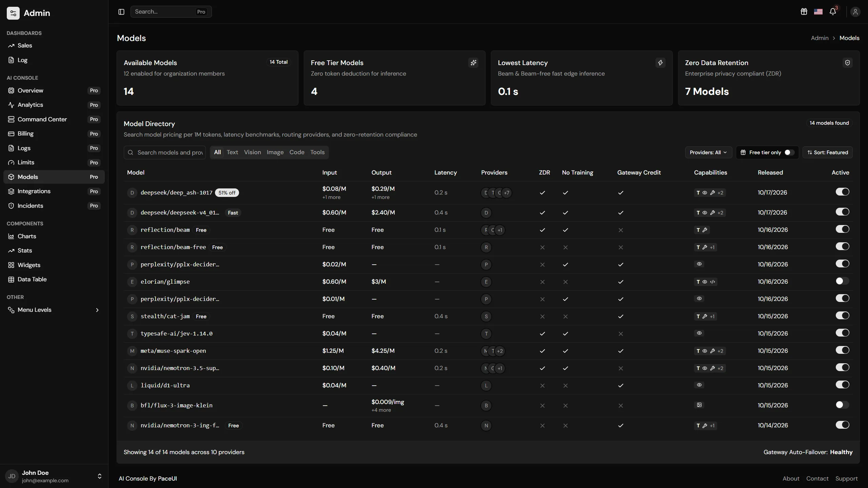Click lightning icon on Lowest Latency card
The height and width of the screenshot is (488, 868).
(660, 63)
